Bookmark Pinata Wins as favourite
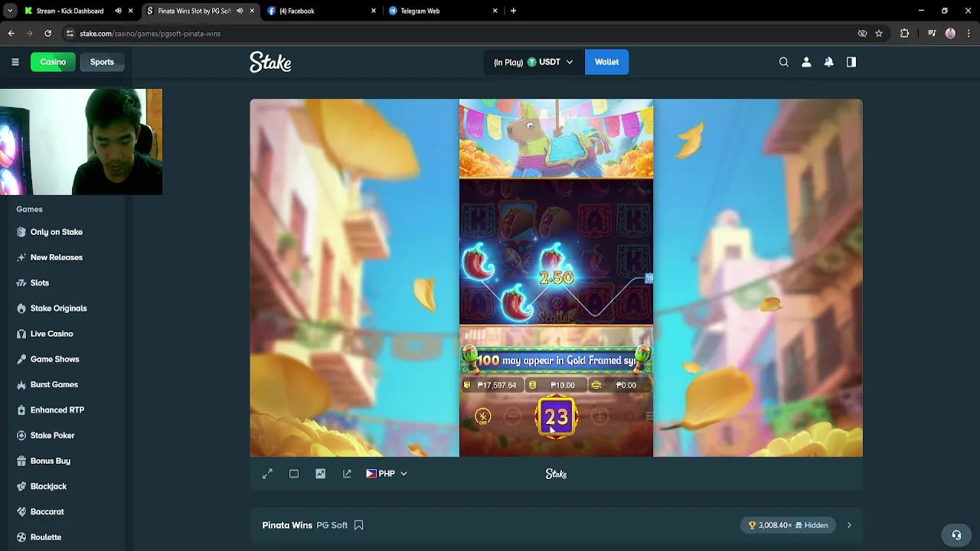This screenshot has height=551, width=980. [x=358, y=525]
